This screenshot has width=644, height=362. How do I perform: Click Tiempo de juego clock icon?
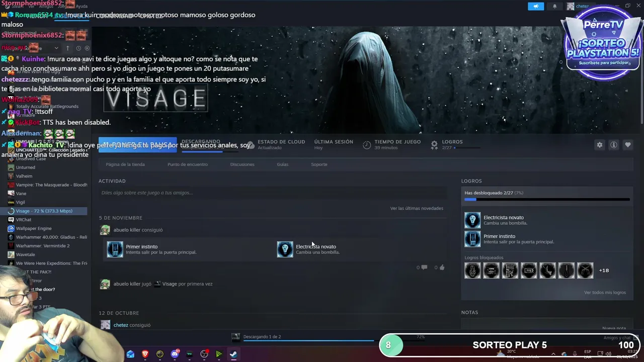[x=367, y=145]
